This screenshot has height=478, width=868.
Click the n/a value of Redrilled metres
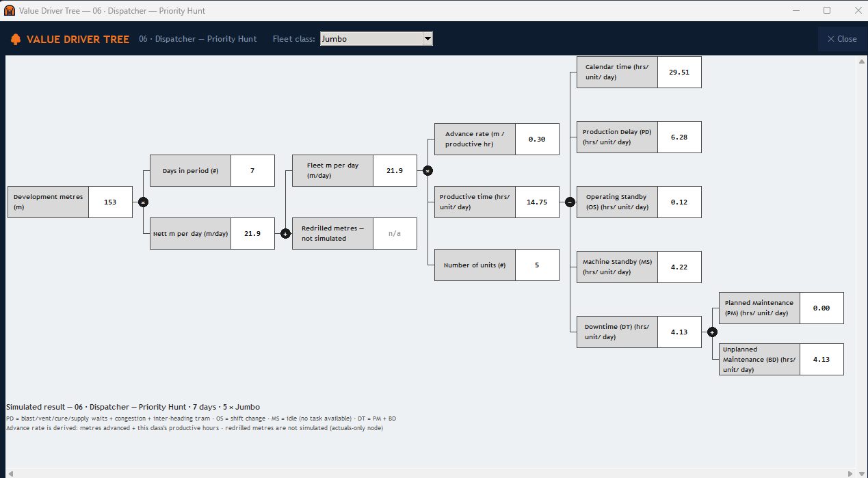(x=395, y=233)
